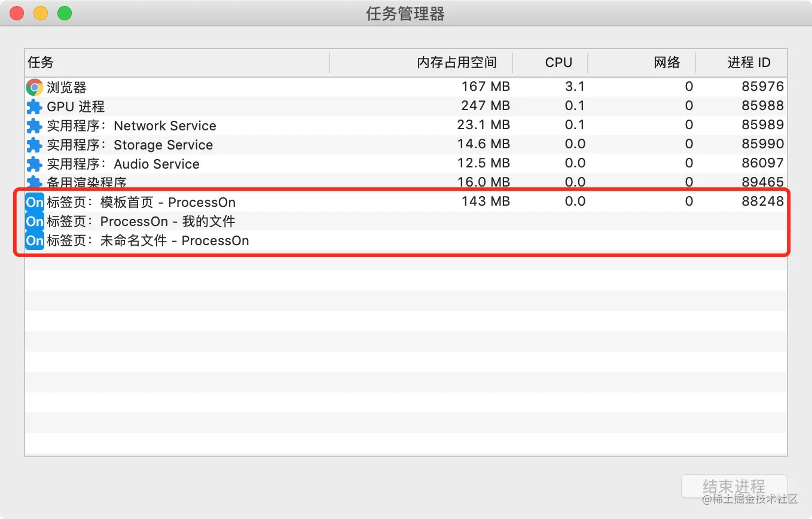The height and width of the screenshot is (519, 812).
Task: Select 标签页：ProcessOn - 我的文件 task
Action: click(x=141, y=221)
